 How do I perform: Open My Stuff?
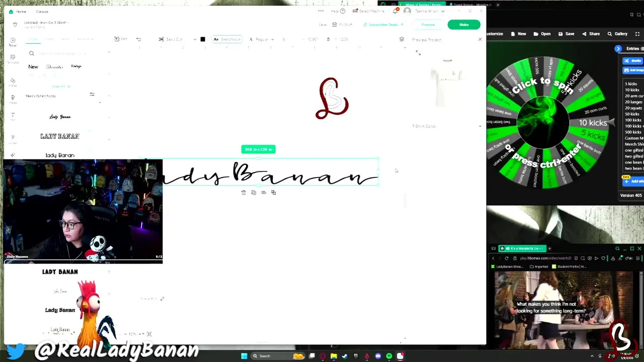click(x=342, y=25)
